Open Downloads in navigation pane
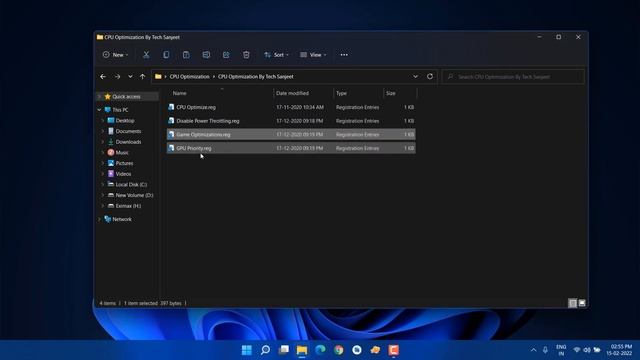 pyautogui.click(x=128, y=142)
